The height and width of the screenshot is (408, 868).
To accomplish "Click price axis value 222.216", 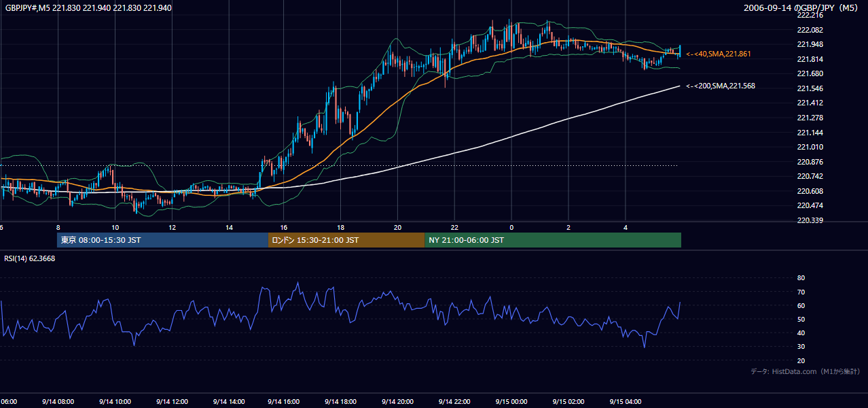I will tap(810, 15).
